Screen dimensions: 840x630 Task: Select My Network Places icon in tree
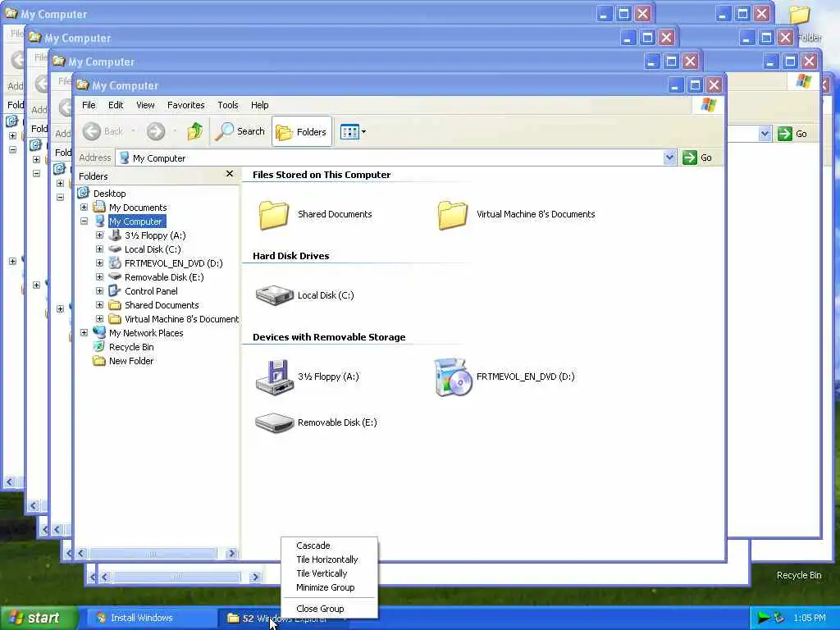click(99, 332)
